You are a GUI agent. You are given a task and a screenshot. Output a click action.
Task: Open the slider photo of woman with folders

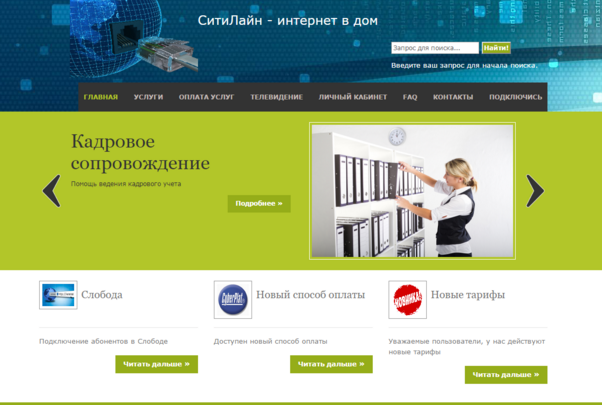[412, 191]
